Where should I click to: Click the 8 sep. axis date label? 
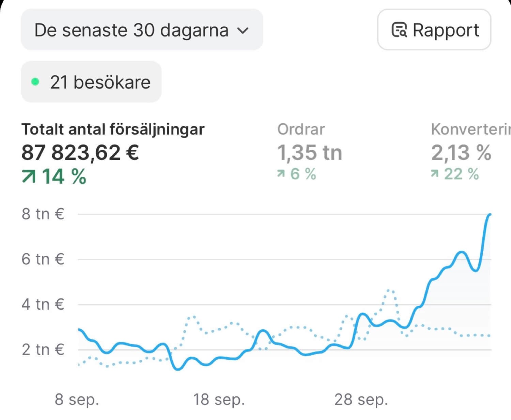pos(77,399)
